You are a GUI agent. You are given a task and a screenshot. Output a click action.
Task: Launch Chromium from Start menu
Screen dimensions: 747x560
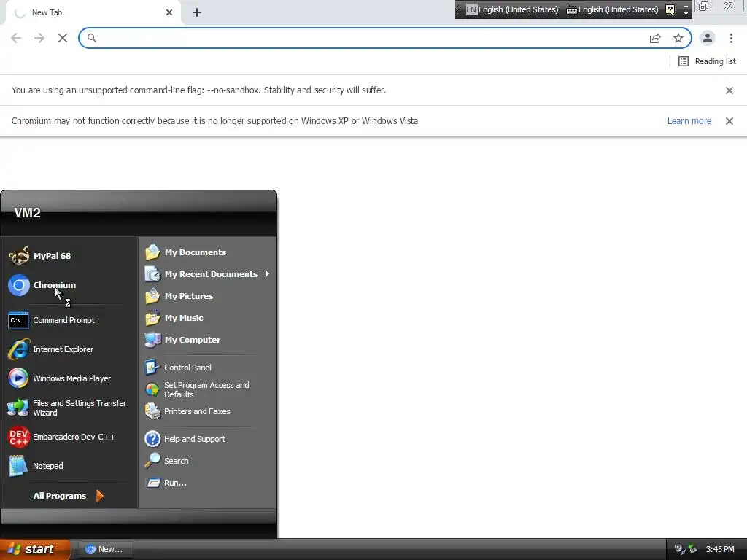pyautogui.click(x=69, y=285)
